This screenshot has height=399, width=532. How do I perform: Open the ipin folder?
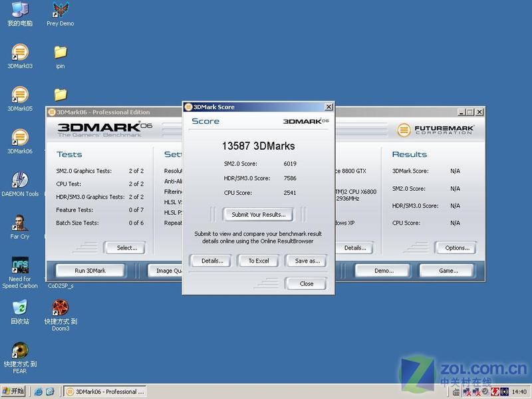pyautogui.click(x=61, y=56)
